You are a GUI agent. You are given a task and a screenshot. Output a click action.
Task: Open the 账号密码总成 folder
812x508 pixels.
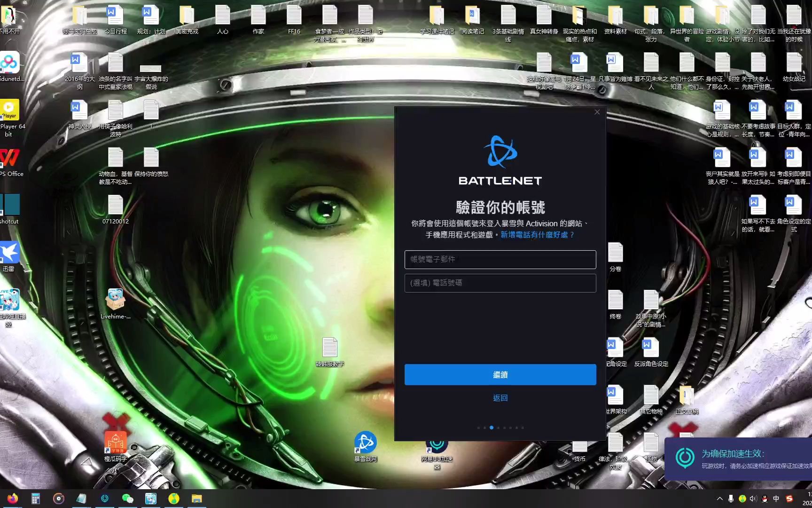click(80, 20)
